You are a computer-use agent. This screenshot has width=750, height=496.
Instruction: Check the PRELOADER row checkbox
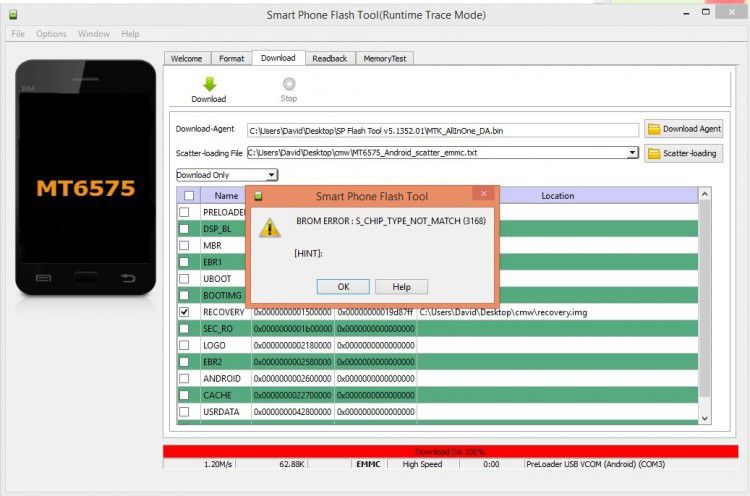coord(184,212)
